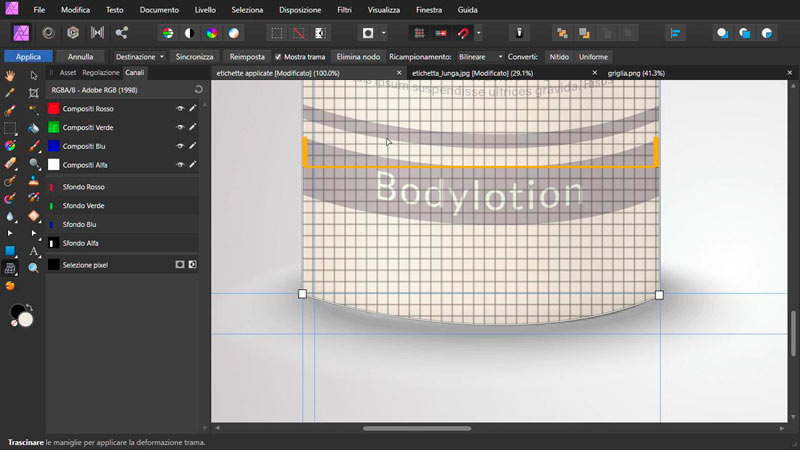The height and width of the screenshot is (450, 800).
Task: Open the Bilineare resampling dropdown
Action: [x=480, y=57]
